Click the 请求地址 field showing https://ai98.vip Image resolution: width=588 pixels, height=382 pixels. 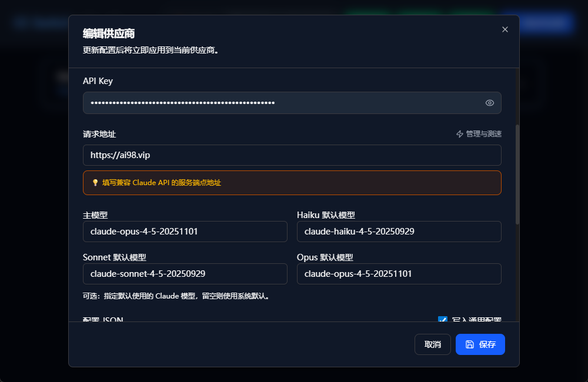pyautogui.click(x=292, y=155)
